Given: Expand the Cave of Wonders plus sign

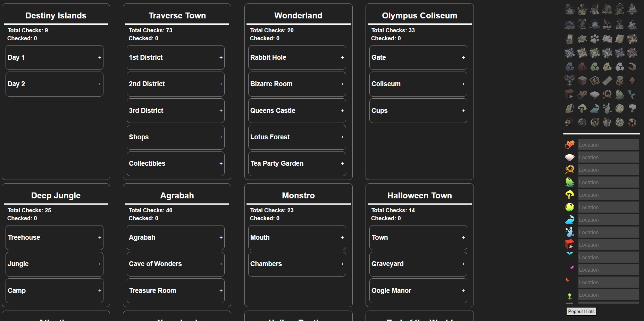Looking at the screenshot, I should 221,264.
